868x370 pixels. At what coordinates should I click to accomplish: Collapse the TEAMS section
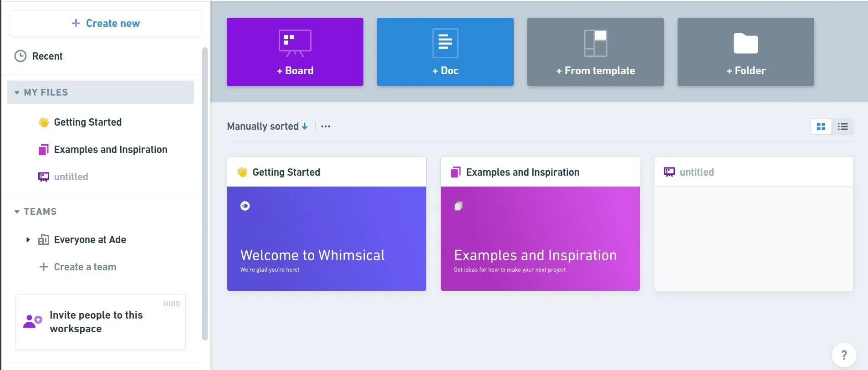tap(17, 212)
